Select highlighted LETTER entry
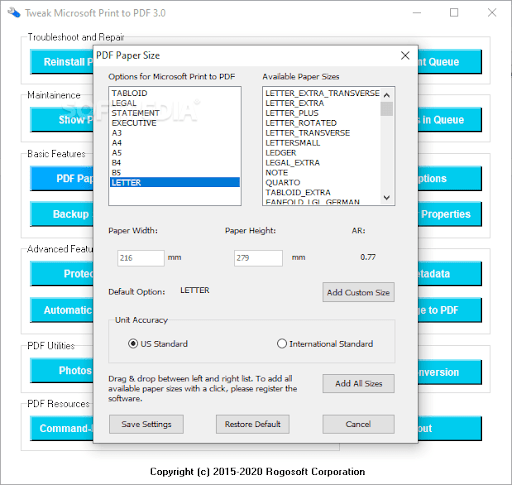512x485 pixels. tap(175, 182)
